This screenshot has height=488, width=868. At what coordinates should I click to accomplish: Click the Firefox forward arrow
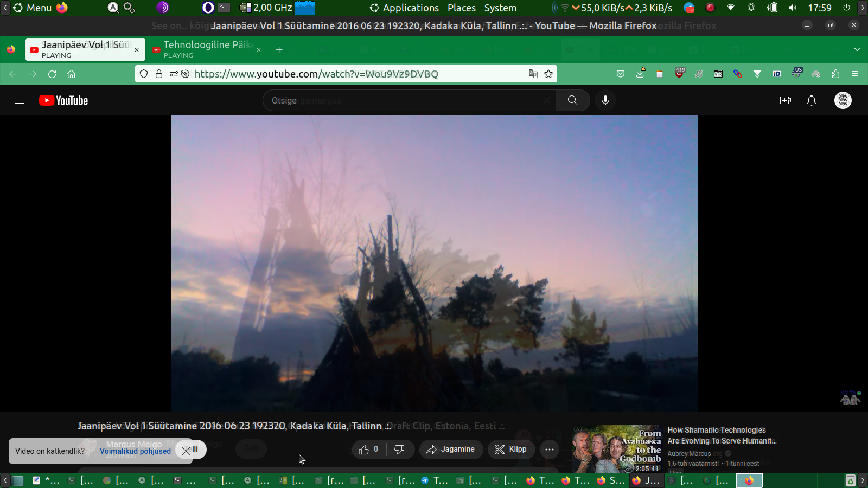pyautogui.click(x=33, y=74)
